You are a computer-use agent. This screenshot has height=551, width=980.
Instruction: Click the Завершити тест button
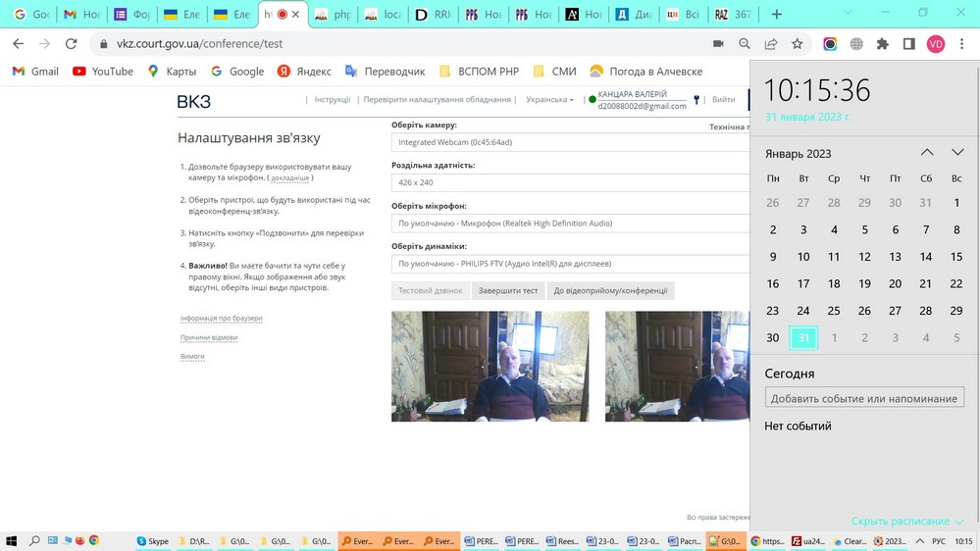[x=508, y=290]
